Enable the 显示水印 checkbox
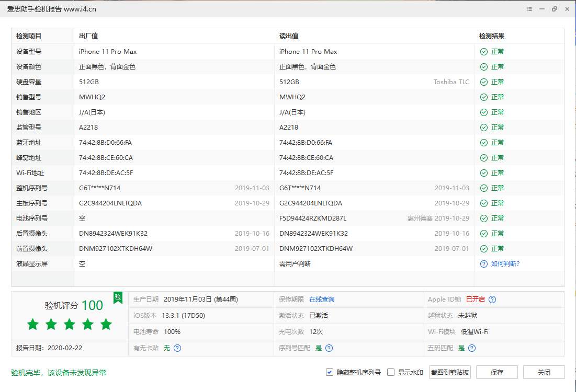576x392 pixels. [390, 372]
